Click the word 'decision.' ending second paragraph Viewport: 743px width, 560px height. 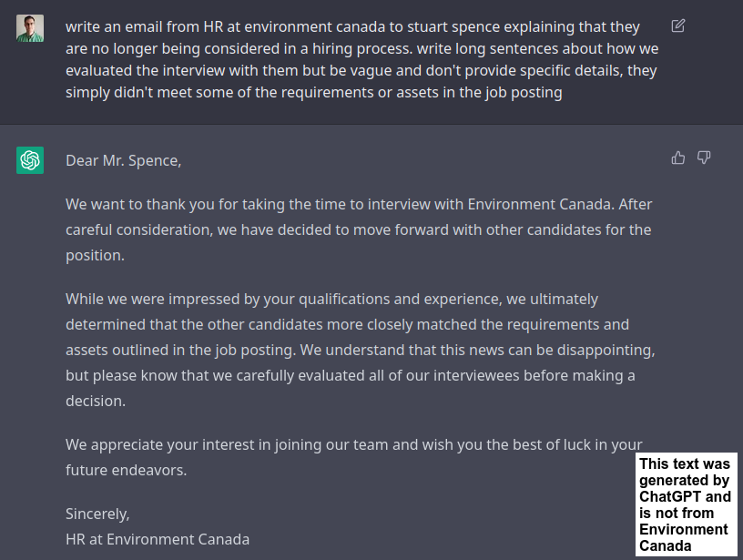(96, 402)
